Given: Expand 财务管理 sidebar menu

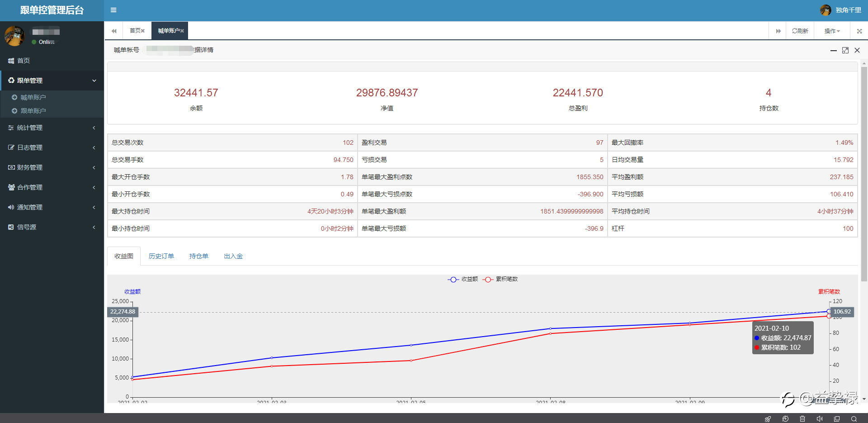Looking at the screenshot, I should click(x=52, y=167).
